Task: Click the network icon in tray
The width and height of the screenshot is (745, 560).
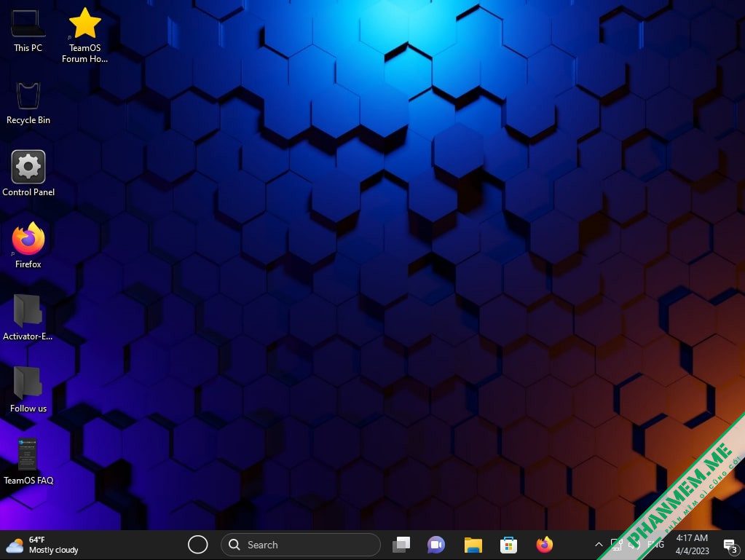Action: click(616, 544)
